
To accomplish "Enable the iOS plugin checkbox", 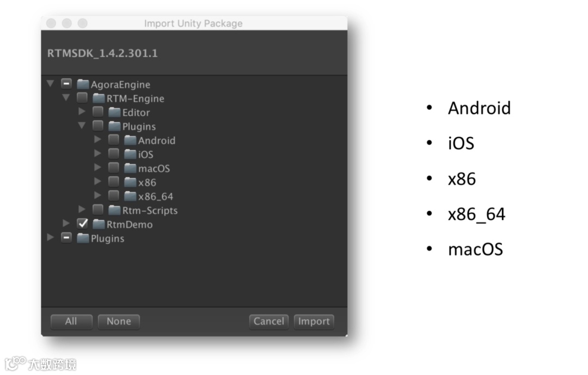I will tap(114, 153).
